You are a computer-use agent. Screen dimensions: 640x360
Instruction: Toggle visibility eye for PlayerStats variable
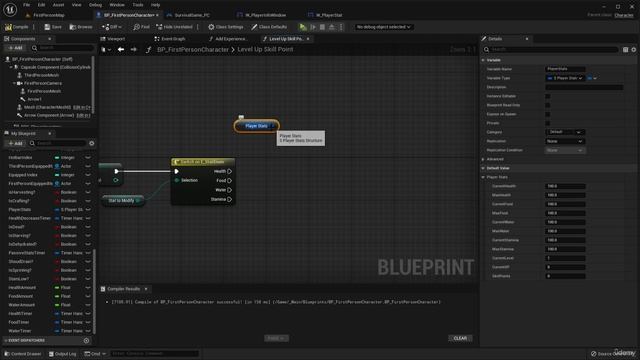click(x=88, y=209)
